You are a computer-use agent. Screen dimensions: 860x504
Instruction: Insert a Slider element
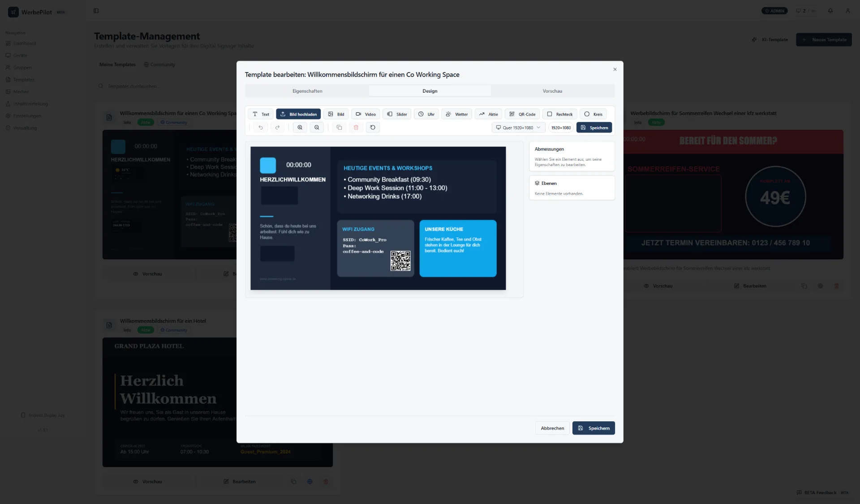tap(397, 114)
